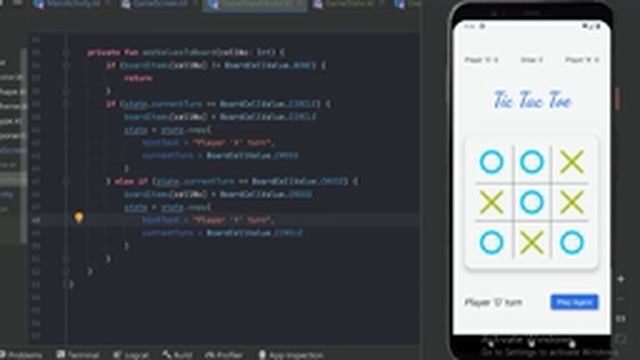Click the yellow light bulb intention icon
This screenshot has height=360, width=640.
click(x=79, y=218)
